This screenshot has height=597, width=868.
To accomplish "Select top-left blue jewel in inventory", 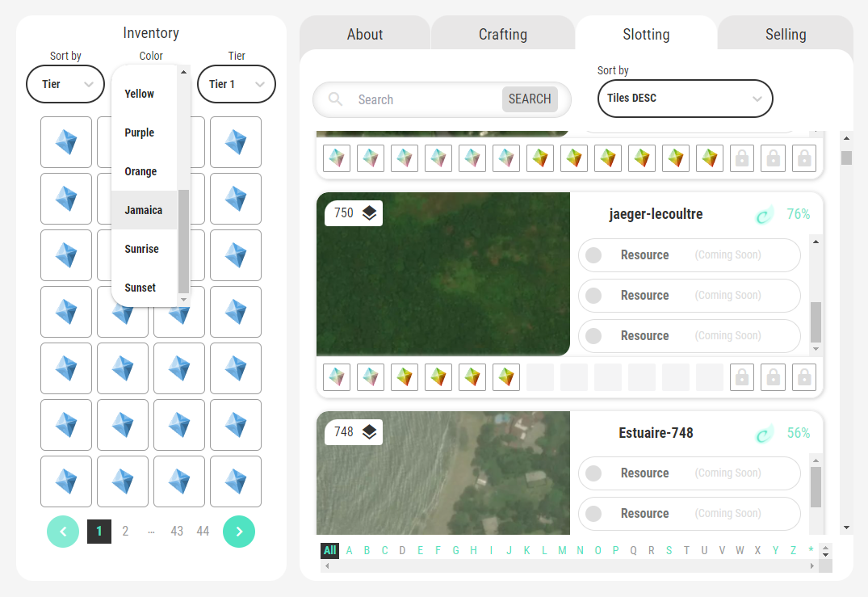I will click(x=66, y=141).
